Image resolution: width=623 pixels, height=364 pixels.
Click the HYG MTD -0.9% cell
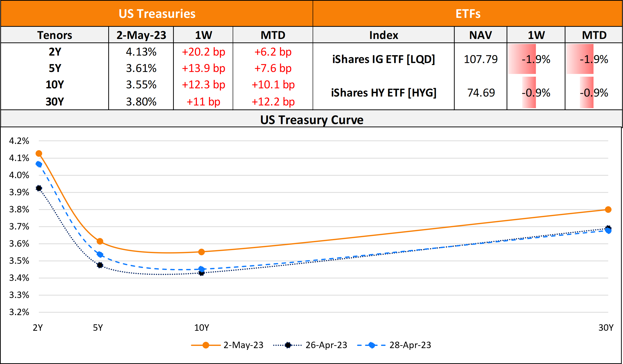pyautogui.click(x=594, y=93)
